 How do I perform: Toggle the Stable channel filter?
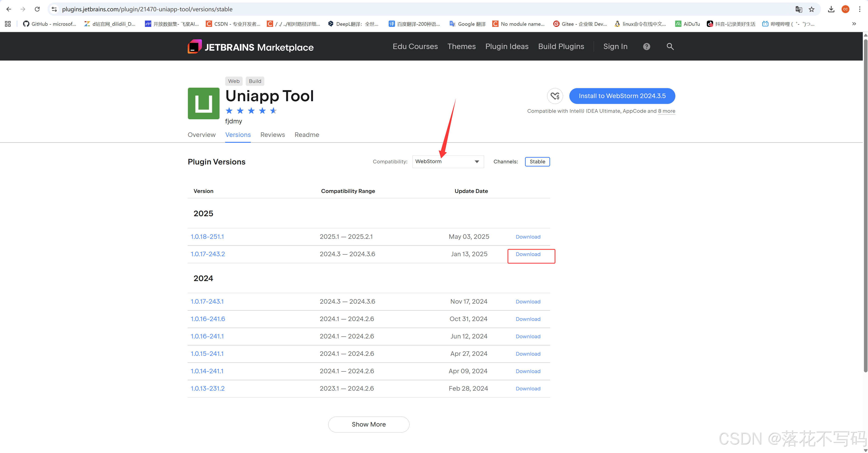(x=537, y=162)
